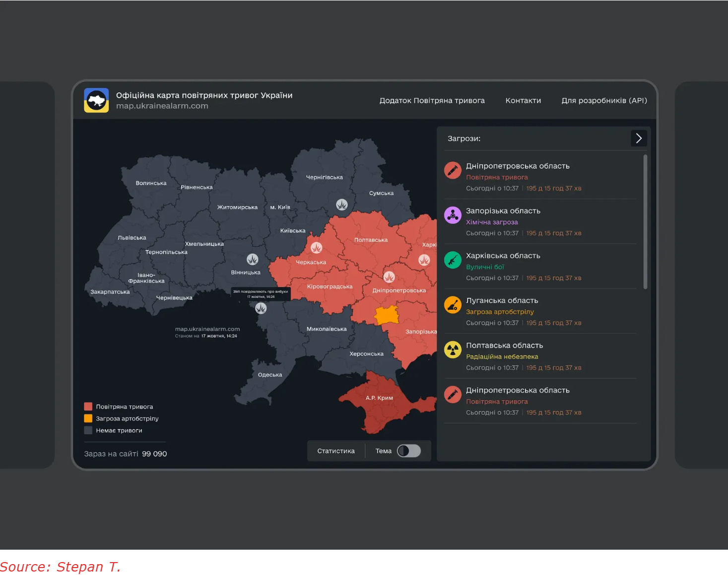Click the Сумська region on map
Screen dimensions: 728x575
point(381,193)
